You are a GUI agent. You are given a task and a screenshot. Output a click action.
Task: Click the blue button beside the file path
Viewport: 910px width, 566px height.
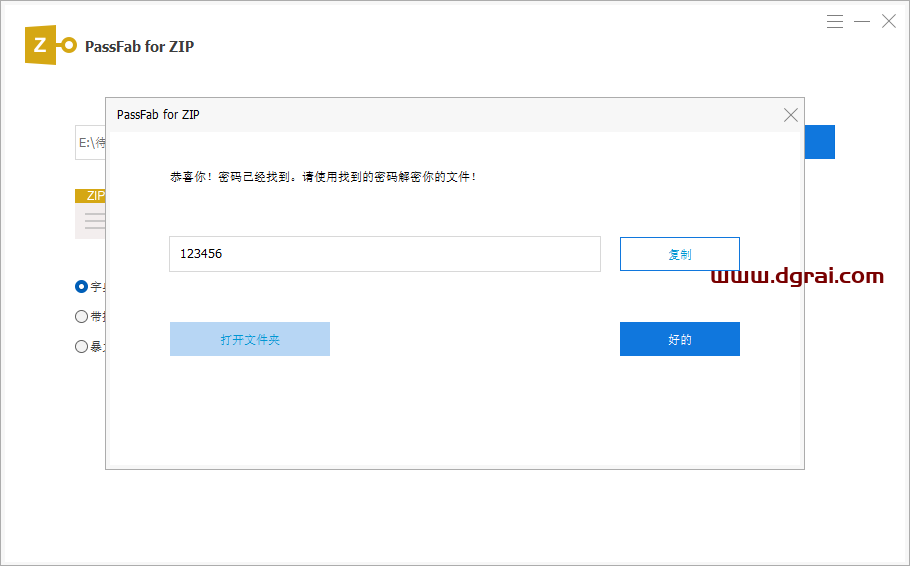pos(819,142)
